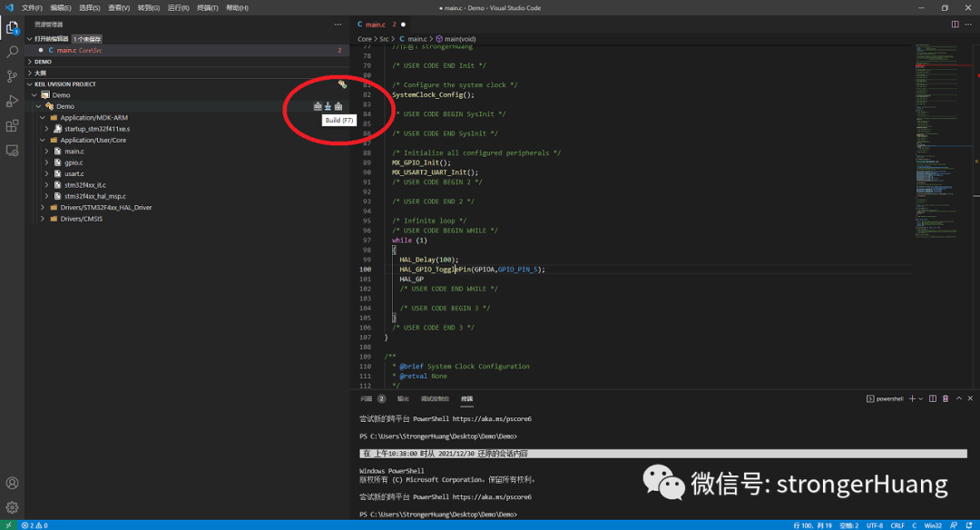
Task: Click the CRLF line ending indicator
Action: pos(897,525)
